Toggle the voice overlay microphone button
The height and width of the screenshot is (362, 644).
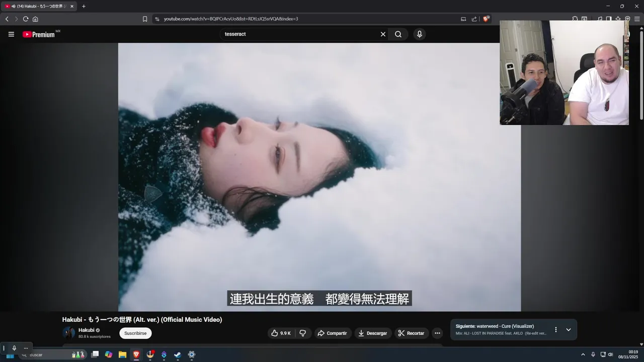point(14,348)
